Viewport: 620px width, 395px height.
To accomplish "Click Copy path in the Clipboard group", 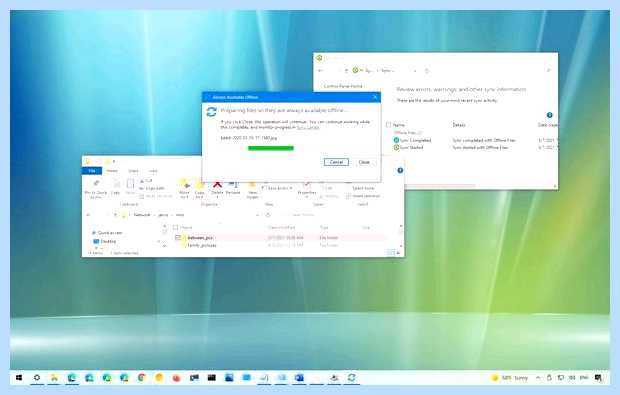I will 152,189.
